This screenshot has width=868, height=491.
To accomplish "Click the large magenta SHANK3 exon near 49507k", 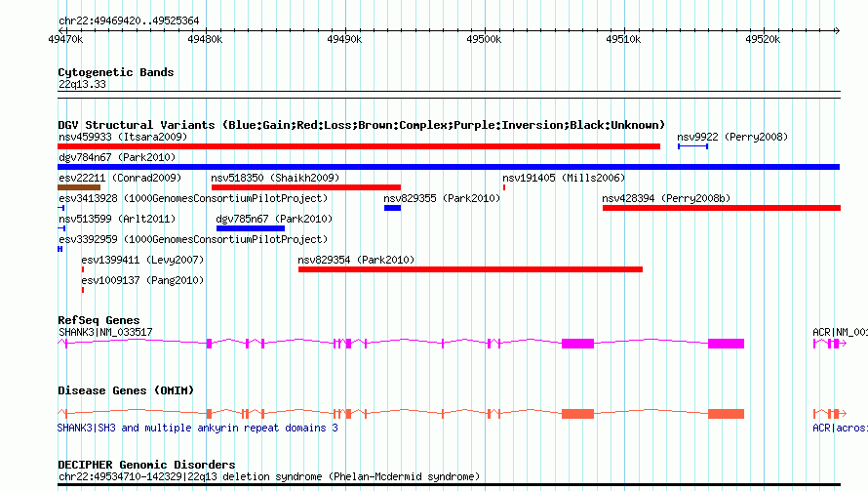I will click(578, 344).
